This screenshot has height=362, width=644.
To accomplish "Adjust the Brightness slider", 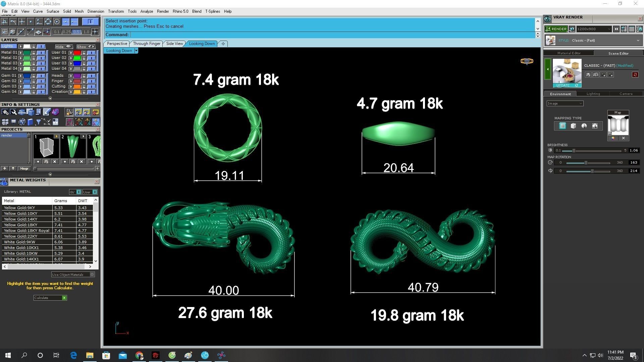I will coord(574,150).
